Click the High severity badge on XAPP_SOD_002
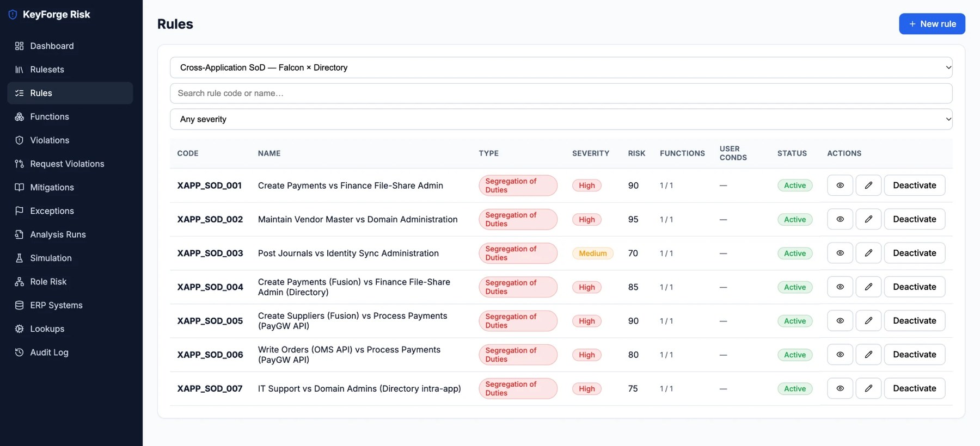This screenshot has height=446, width=980. [587, 220]
